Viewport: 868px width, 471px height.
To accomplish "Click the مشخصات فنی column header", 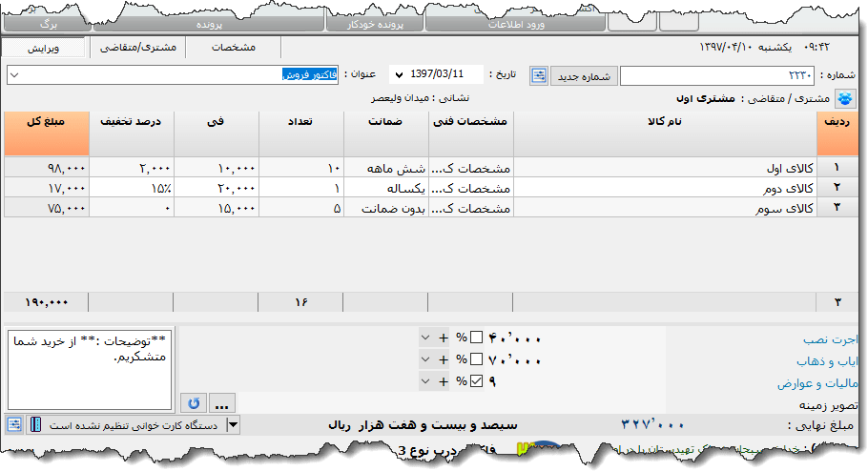I will [471, 133].
